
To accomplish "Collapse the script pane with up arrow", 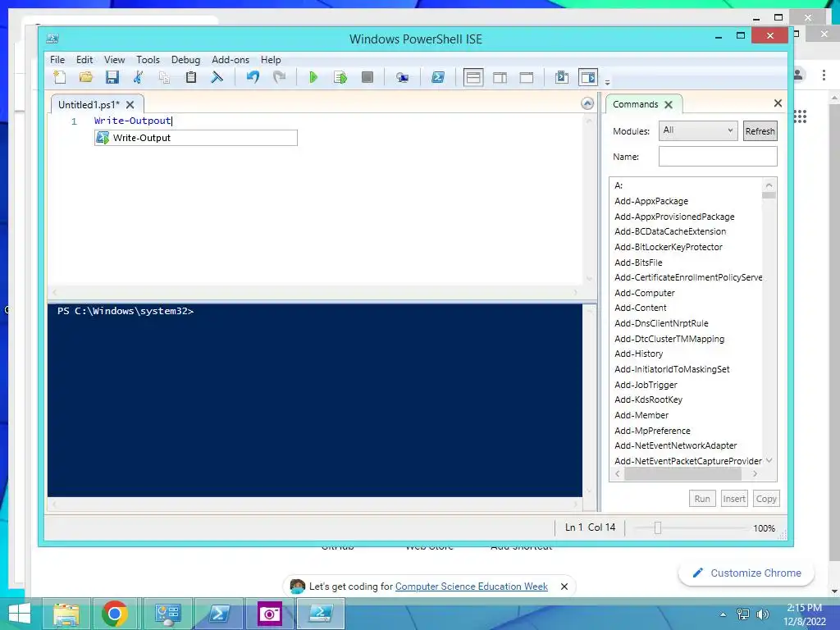I will [x=587, y=103].
